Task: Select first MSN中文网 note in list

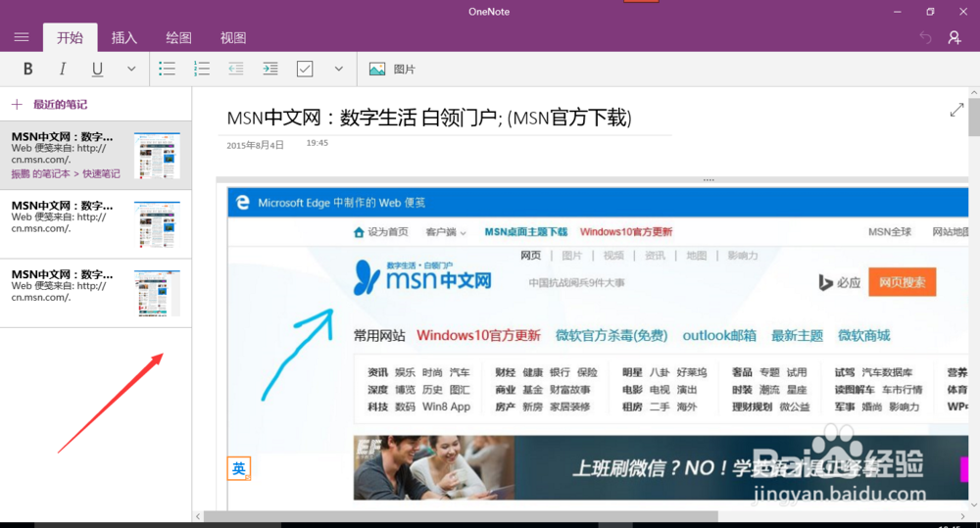Action: (x=96, y=155)
